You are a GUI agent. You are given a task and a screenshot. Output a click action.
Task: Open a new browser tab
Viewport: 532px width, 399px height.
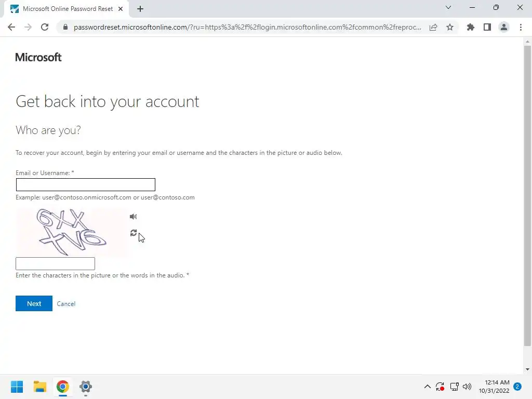coord(140,9)
